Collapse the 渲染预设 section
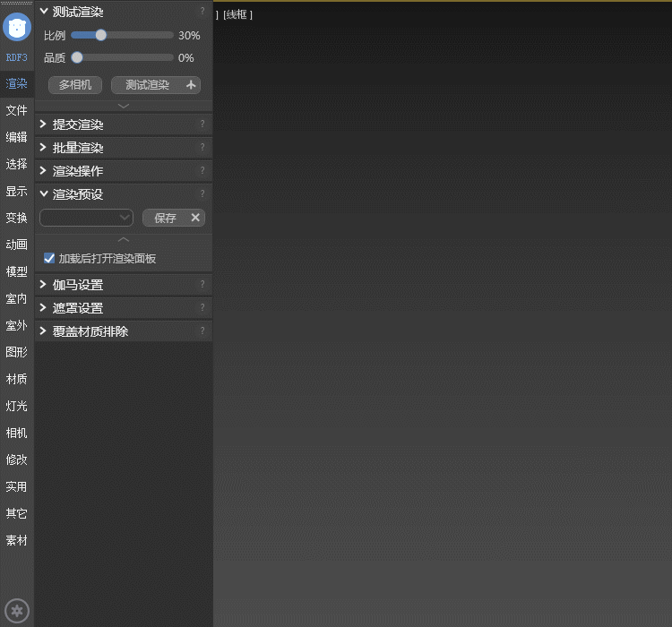This screenshot has height=627, width=672. [43, 193]
